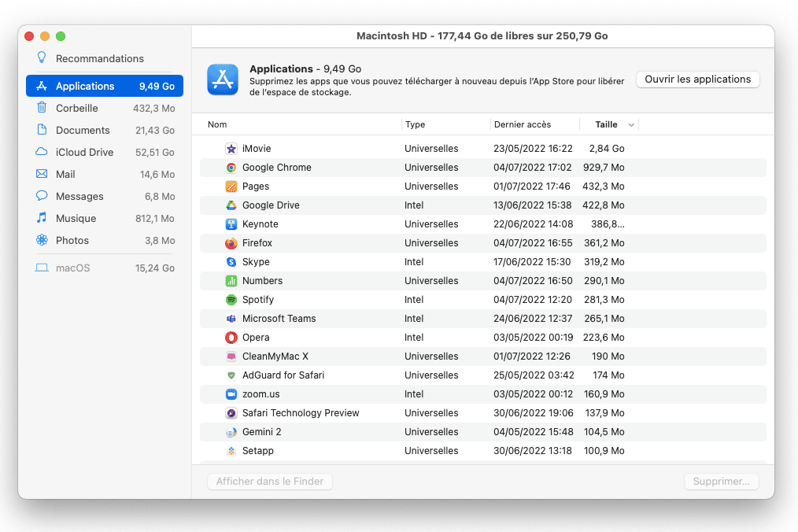798x532 pixels.
Task: Click the '2,84 Go' iMovie size
Action: (x=607, y=149)
